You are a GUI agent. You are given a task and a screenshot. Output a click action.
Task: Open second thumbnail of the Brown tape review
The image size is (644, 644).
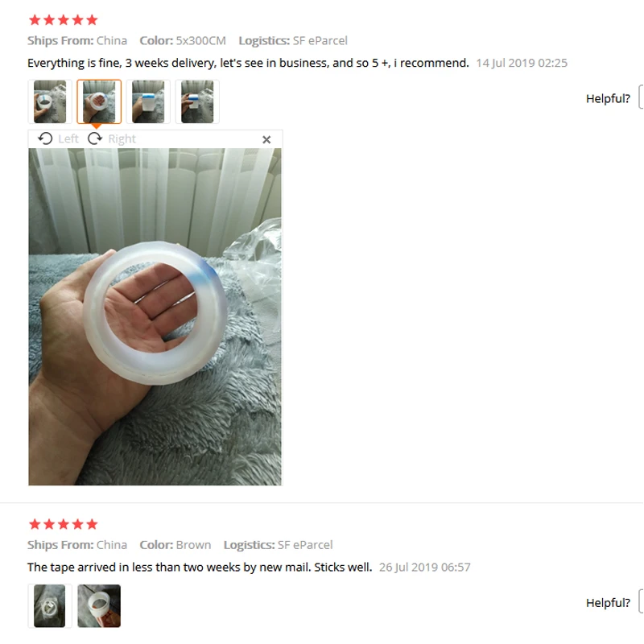(x=99, y=606)
